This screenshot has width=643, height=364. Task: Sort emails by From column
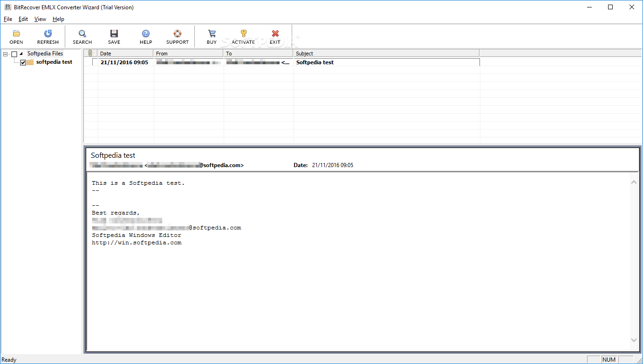click(188, 53)
